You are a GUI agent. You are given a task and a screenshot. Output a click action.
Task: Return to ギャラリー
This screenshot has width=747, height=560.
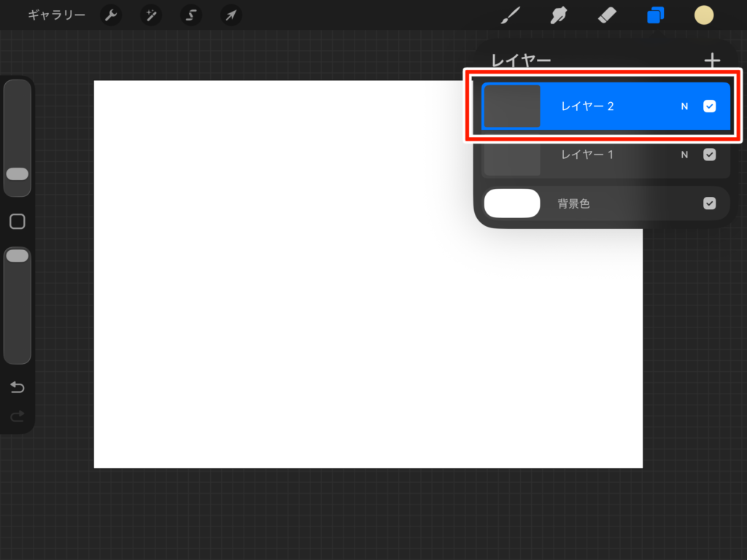(56, 15)
